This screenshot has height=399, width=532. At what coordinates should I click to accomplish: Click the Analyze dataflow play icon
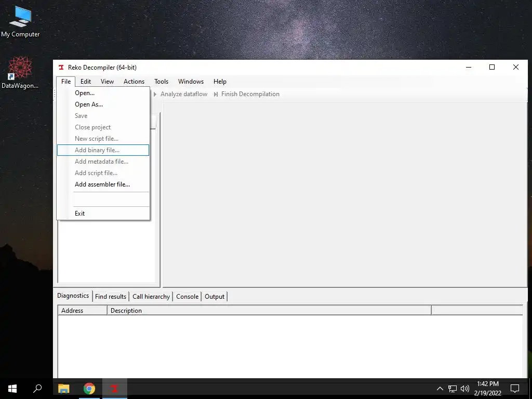[x=155, y=94]
